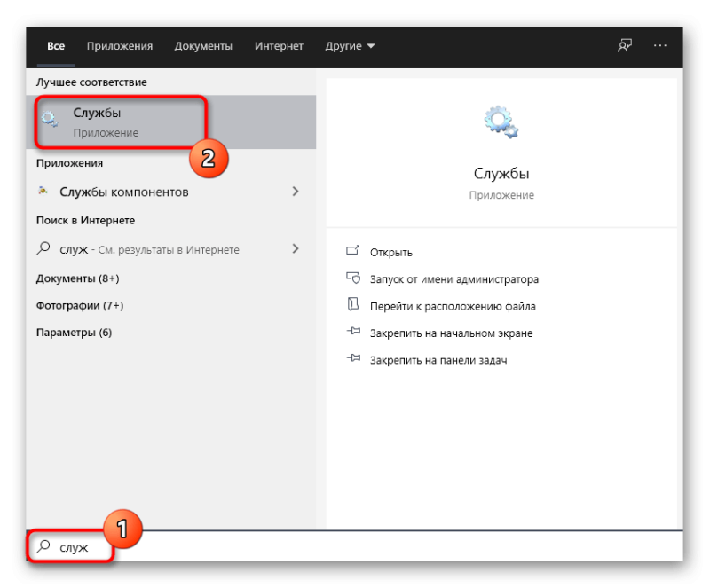Click the search magnifier icon in the search box

43,546
